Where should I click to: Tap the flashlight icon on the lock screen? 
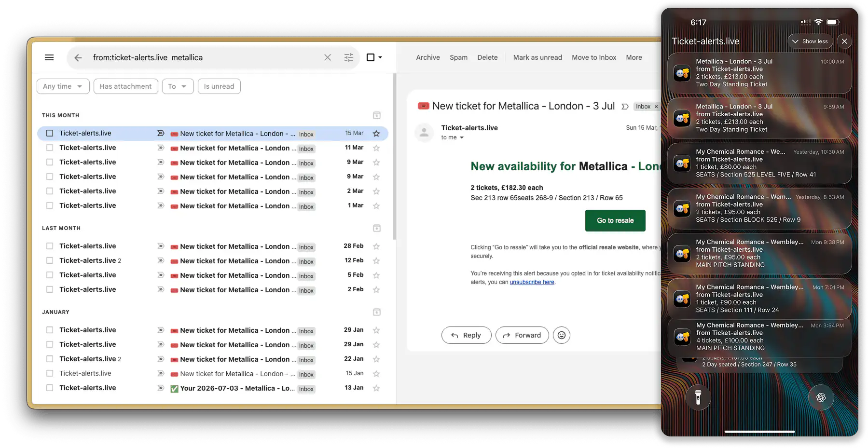pyautogui.click(x=698, y=397)
